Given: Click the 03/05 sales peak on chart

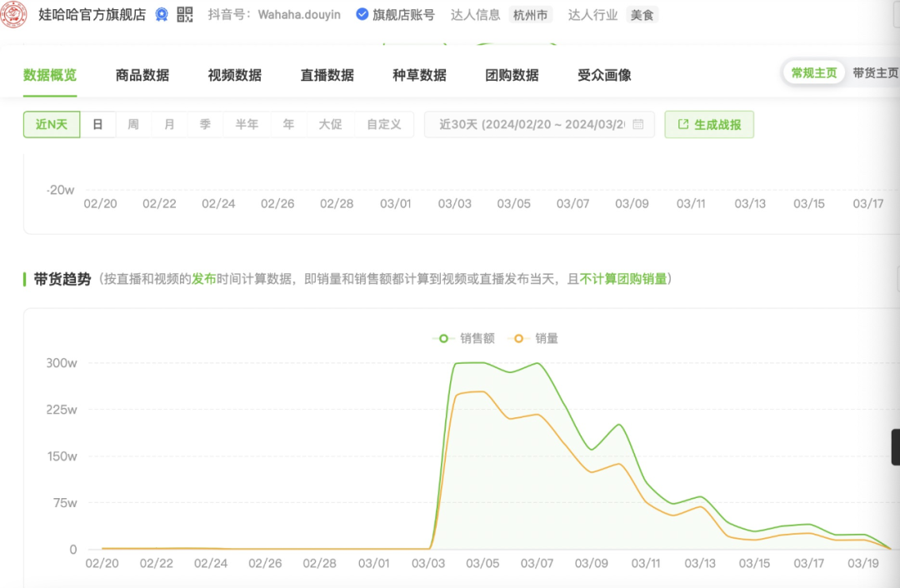Looking at the screenshot, I should click(x=482, y=363).
